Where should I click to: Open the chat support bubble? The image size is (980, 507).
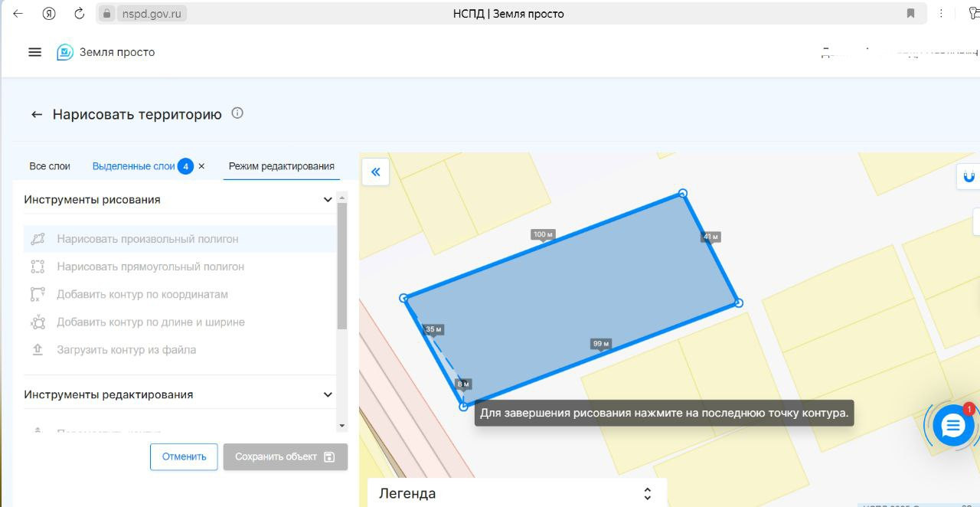pyautogui.click(x=952, y=427)
